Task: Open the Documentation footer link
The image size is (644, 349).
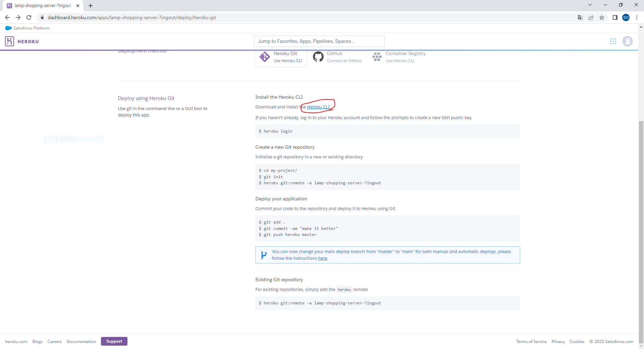Action: [81, 342]
